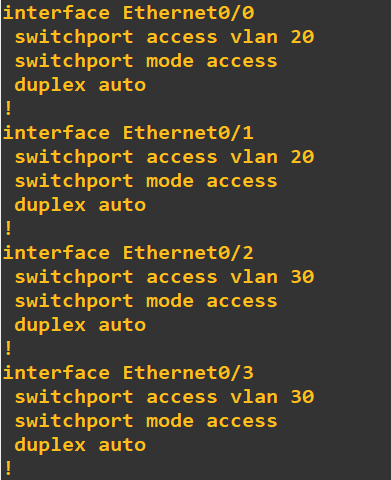Click 'switchport access vlan 30' under Ethernet0/2
Image resolution: width=391 pixels, height=480 pixels.
pyautogui.click(x=164, y=277)
